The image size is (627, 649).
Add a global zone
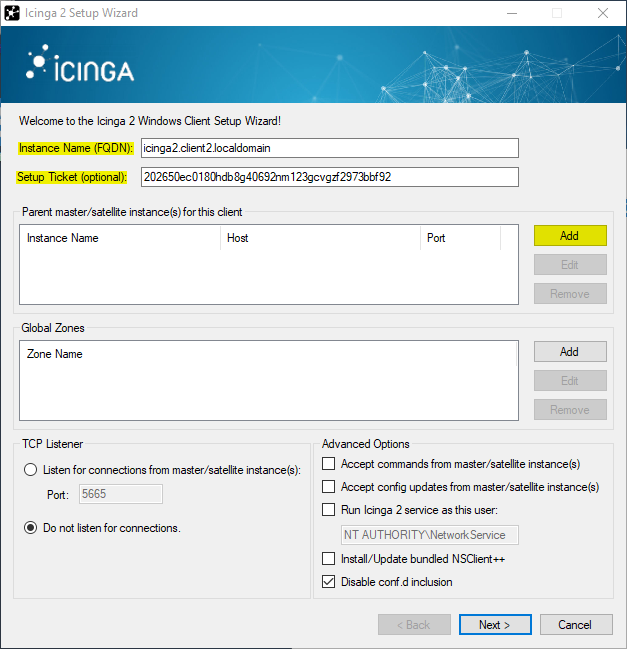(570, 351)
